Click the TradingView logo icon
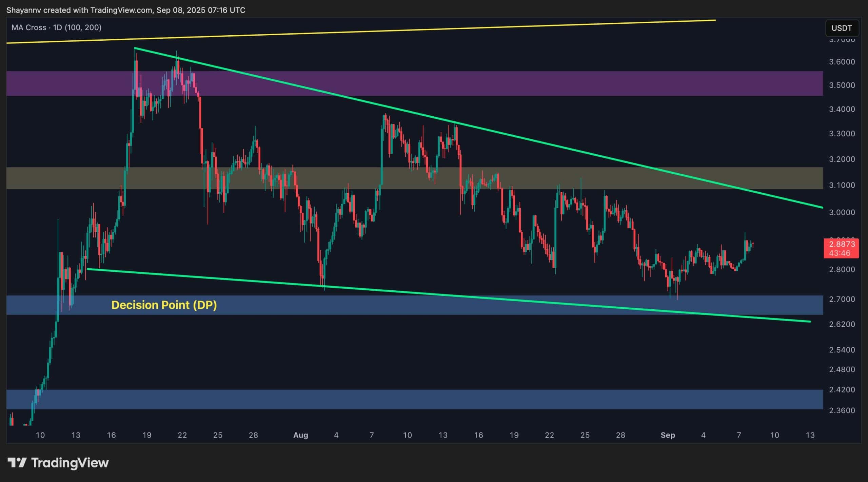The image size is (868, 482). [17, 463]
